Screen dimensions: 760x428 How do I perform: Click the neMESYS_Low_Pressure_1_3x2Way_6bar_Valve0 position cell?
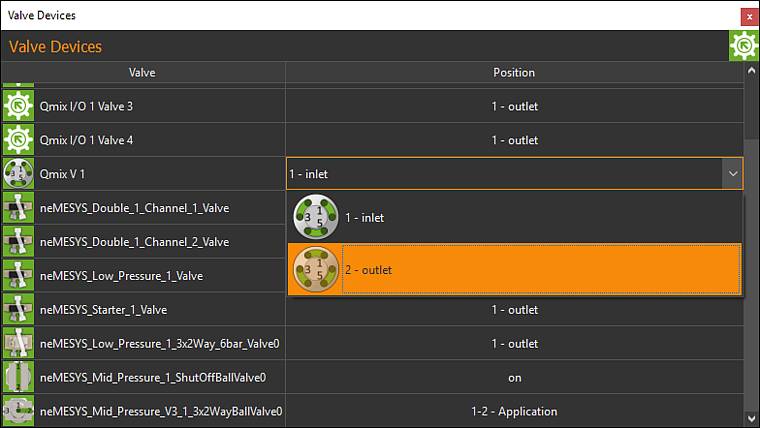point(514,343)
